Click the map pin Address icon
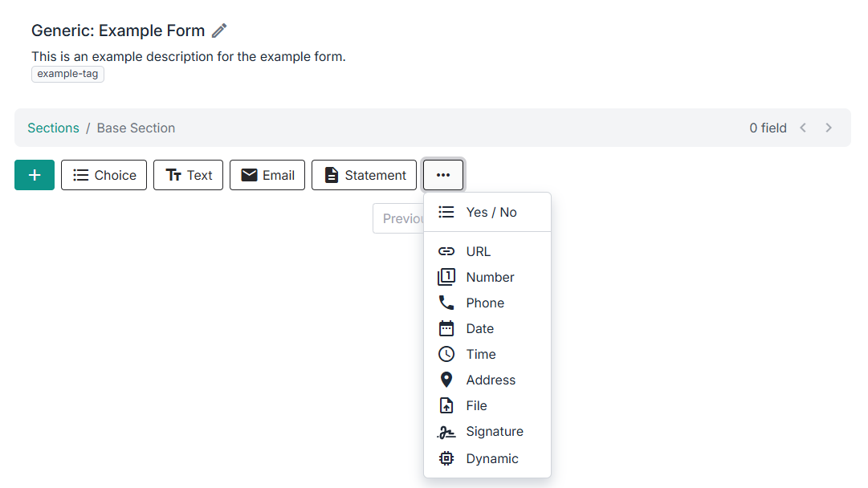This screenshot has width=868, height=488. coord(446,380)
